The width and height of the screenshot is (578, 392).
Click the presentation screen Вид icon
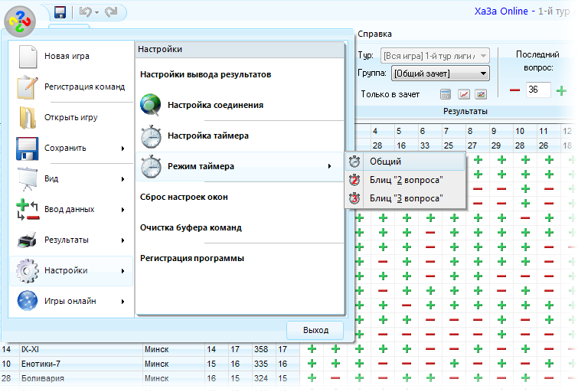28,179
